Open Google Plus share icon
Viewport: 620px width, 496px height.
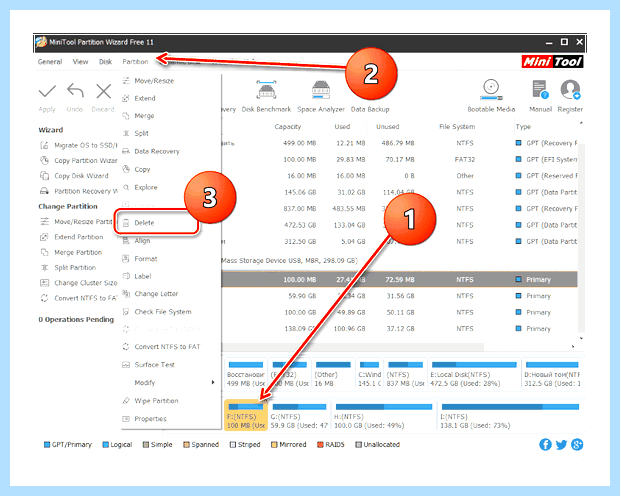tap(577, 445)
